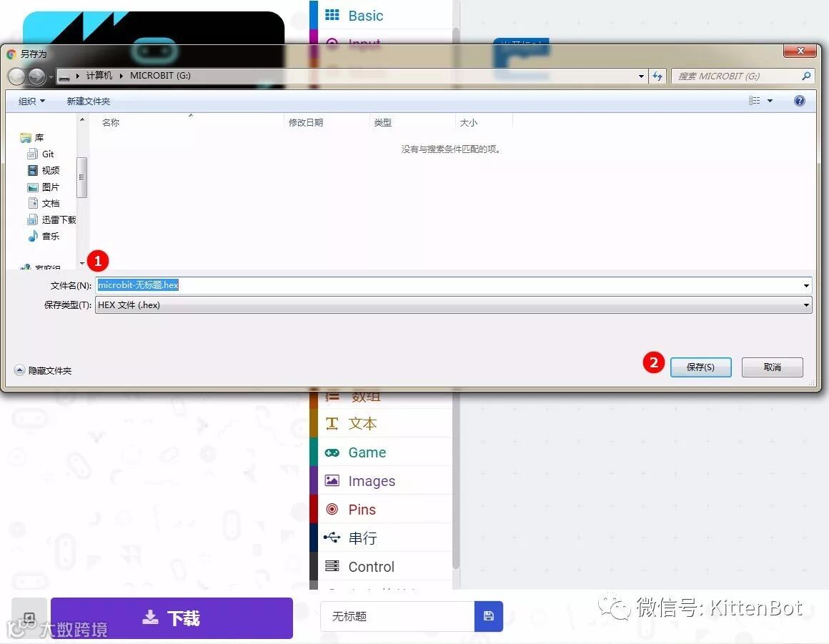Open the view options dropdown arrow
829x644 pixels.
coord(770,101)
